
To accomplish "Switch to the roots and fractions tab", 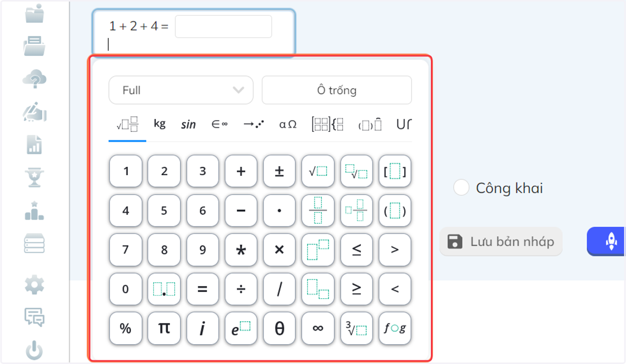I will pyautogui.click(x=127, y=125).
